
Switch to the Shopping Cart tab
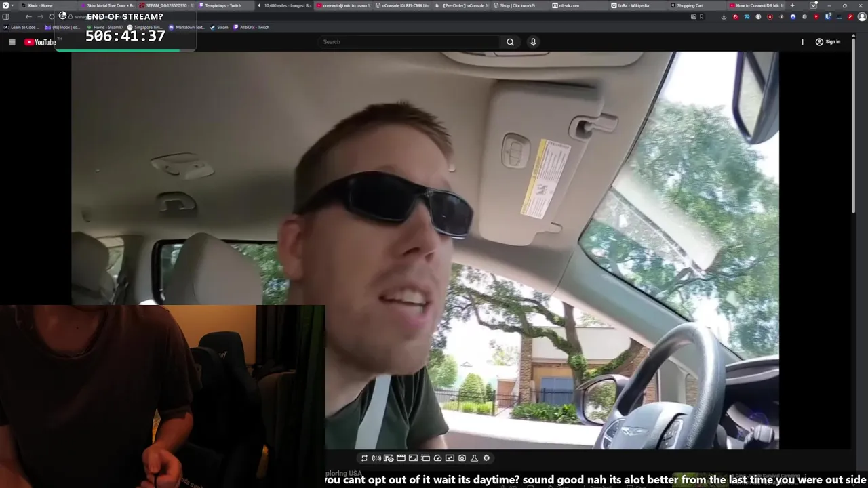pos(696,5)
